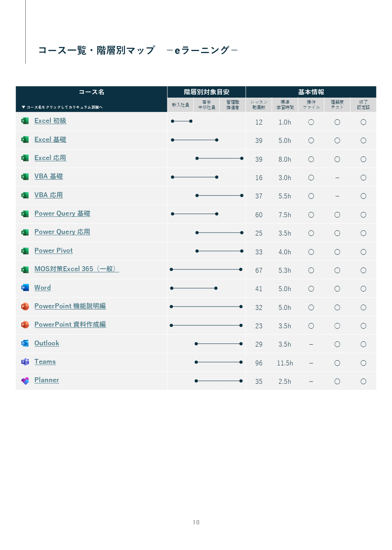392x550 pixels.
Task: Toggle the 操作ファイル circle for Excel 基礎
Action: coord(311,140)
